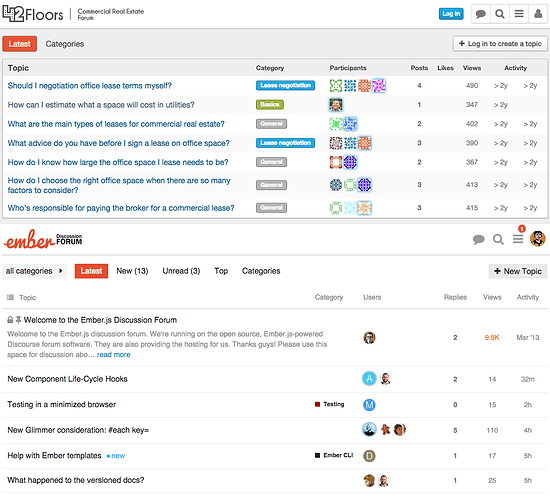Open 'How do I choose the right office space' topic
Viewport: 550px width, 500px height.
pos(119,185)
